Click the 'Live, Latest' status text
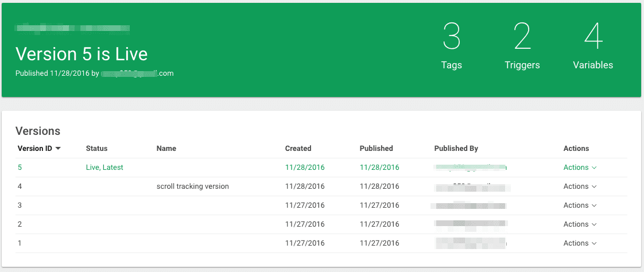This screenshot has width=644, height=272. click(104, 167)
